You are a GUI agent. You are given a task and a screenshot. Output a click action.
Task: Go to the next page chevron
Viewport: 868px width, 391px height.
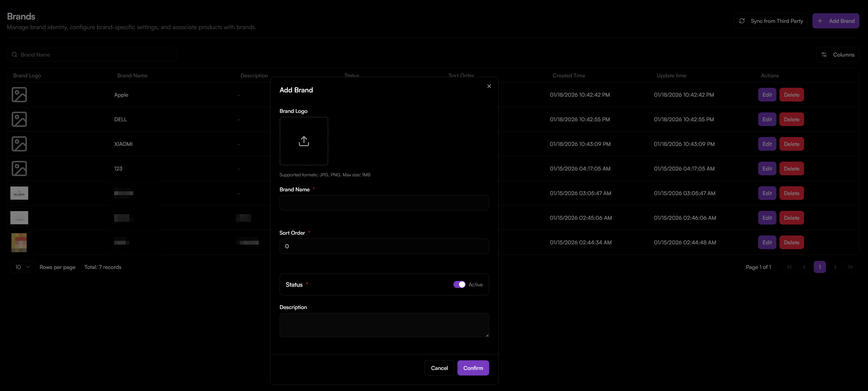click(835, 267)
